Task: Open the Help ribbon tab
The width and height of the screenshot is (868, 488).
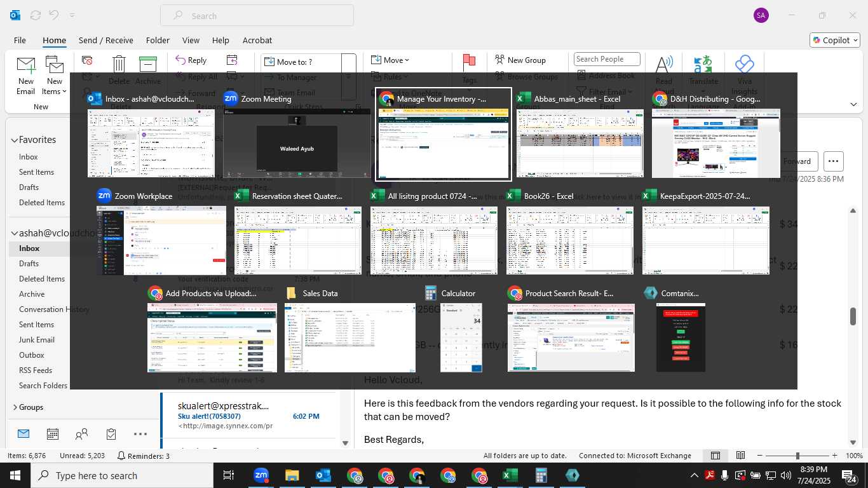Action: [x=220, y=40]
